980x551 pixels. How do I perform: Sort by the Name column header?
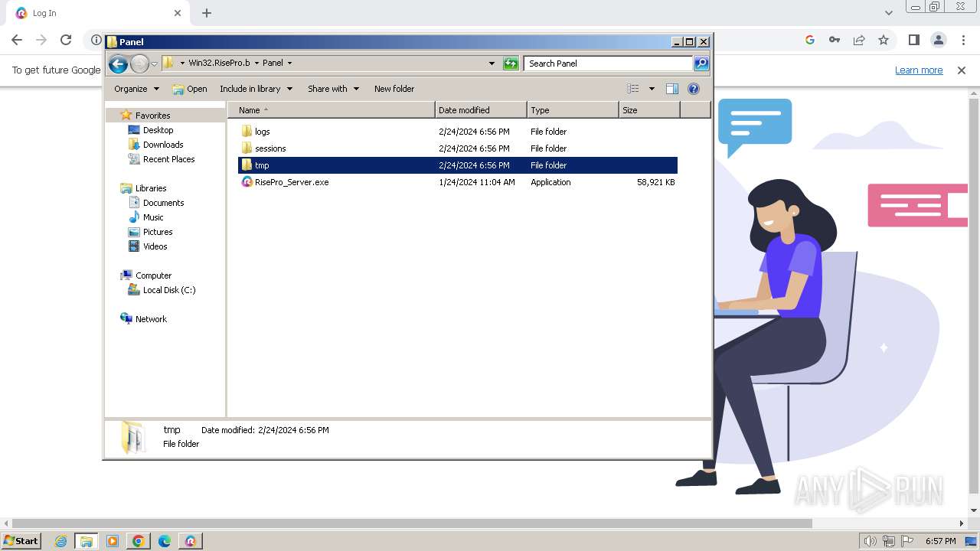coord(332,110)
